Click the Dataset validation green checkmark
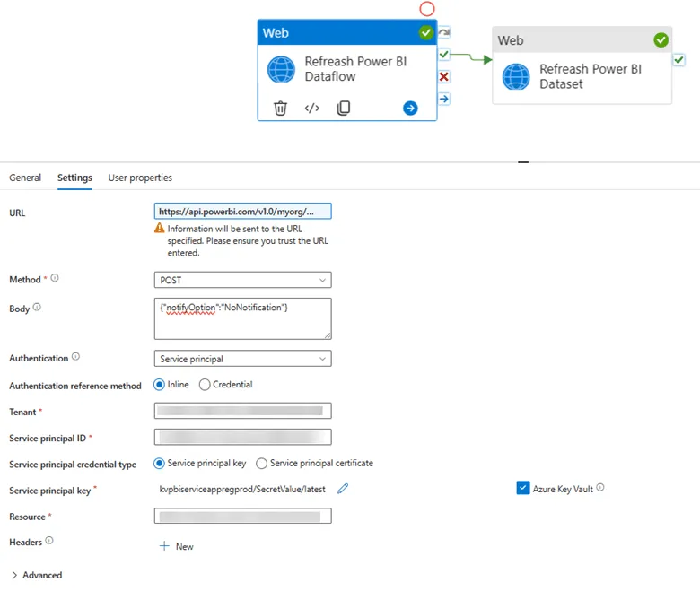 tap(661, 40)
